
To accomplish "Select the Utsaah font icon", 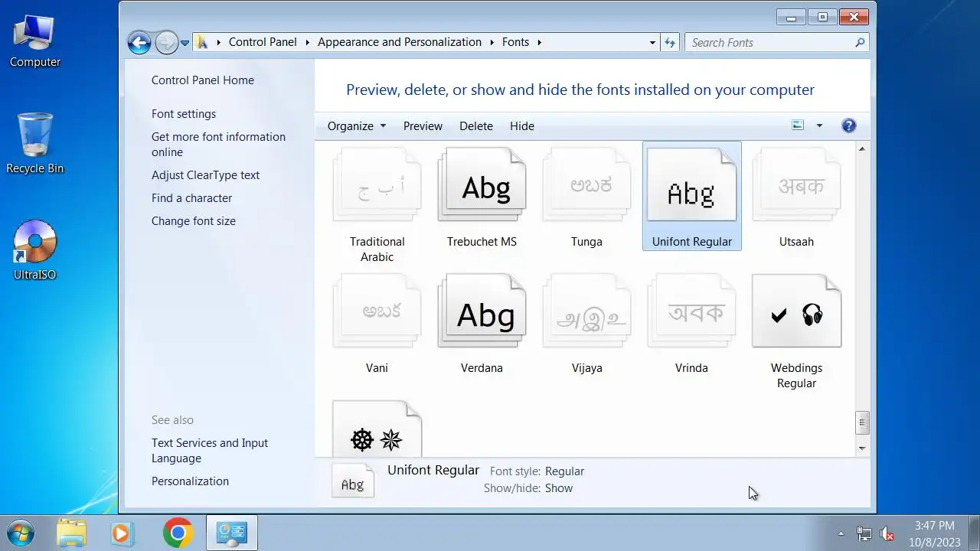I will point(796,186).
